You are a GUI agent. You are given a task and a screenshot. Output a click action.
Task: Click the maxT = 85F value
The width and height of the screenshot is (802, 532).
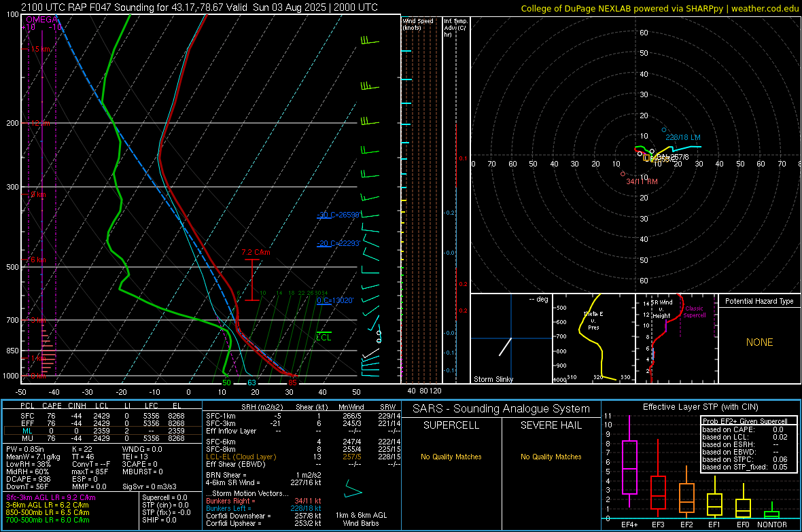90,472
